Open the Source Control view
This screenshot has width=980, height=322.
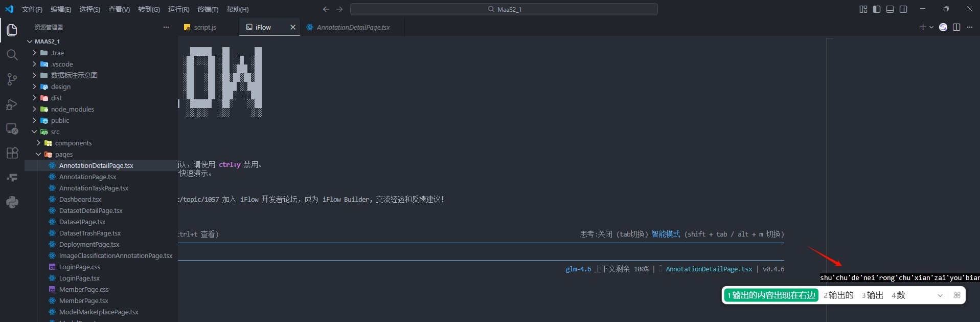[x=12, y=79]
